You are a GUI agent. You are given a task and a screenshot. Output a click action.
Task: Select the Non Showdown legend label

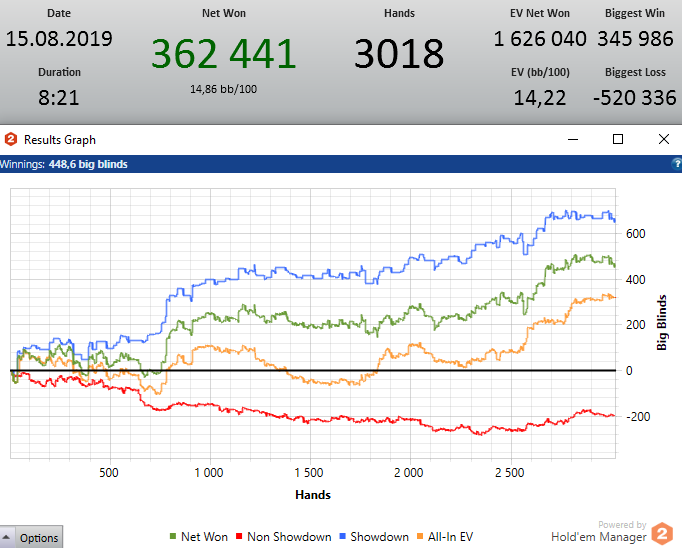tap(289, 537)
